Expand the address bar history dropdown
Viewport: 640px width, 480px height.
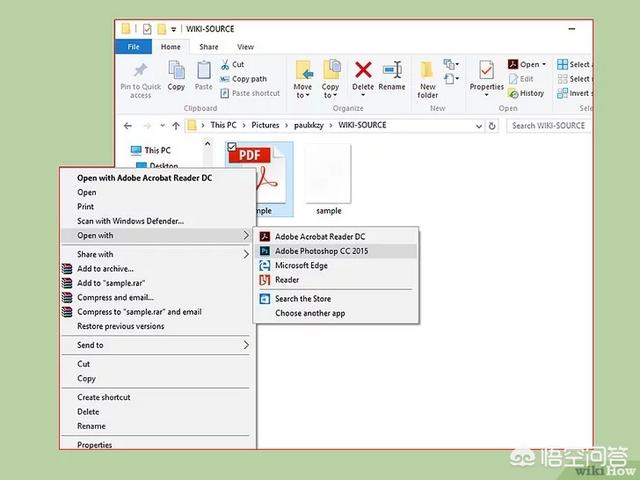pos(479,126)
